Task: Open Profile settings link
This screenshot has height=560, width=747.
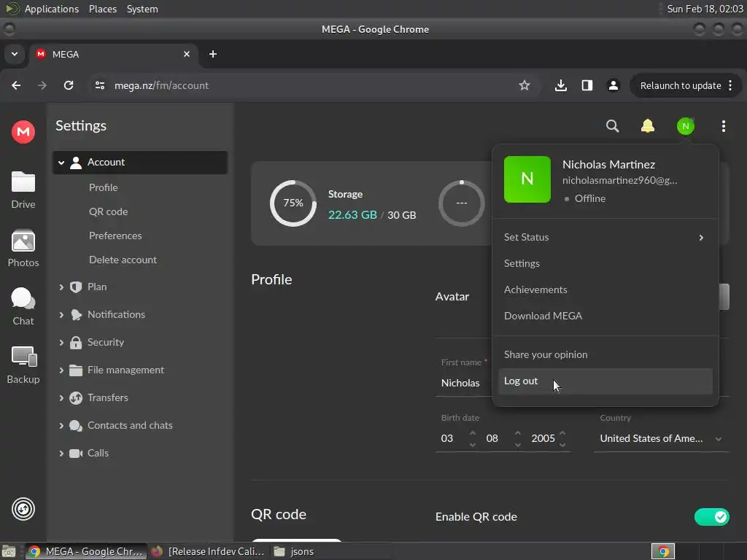Action: click(103, 187)
